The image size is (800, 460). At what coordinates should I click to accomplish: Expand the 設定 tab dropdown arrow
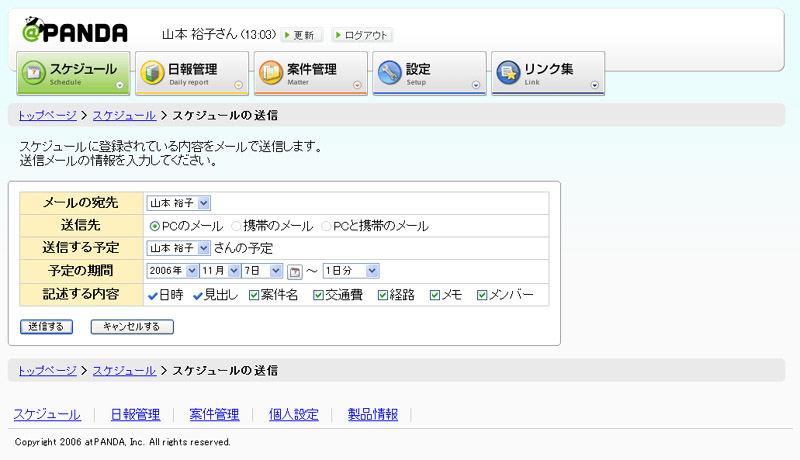[476, 85]
